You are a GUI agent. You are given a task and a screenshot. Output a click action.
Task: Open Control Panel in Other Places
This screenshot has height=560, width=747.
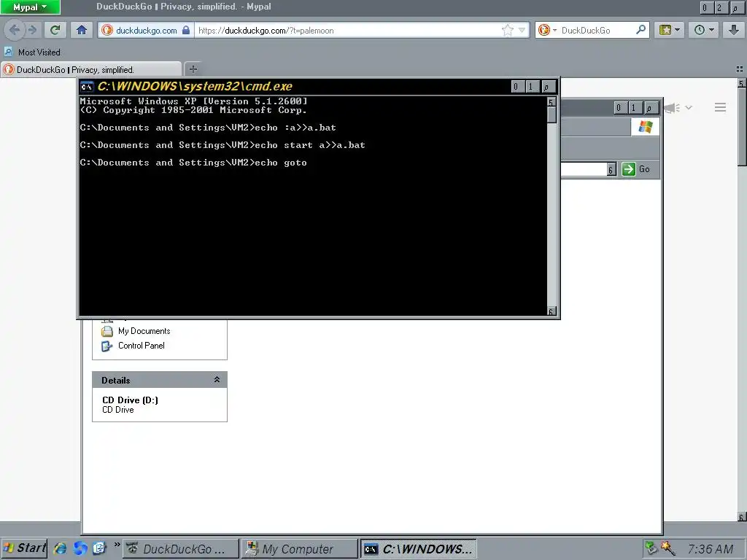pos(141,346)
